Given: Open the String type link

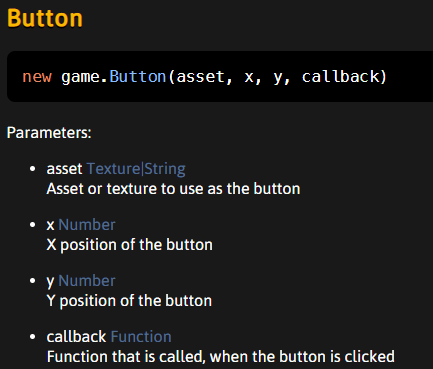Looking at the screenshot, I should [165, 169].
